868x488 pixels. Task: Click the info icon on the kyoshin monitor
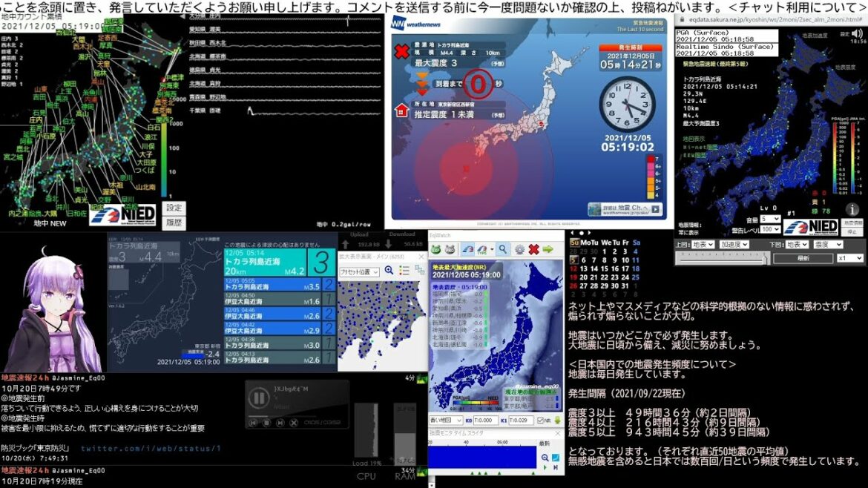tap(852, 210)
